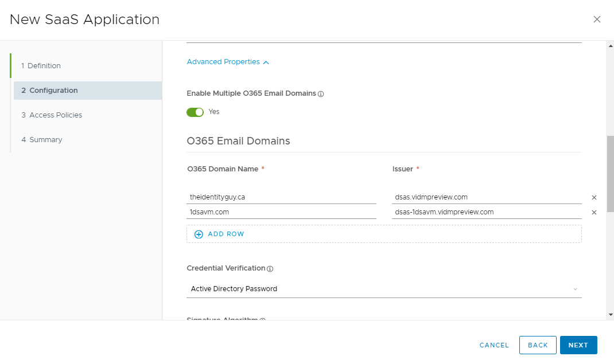Click the BACK button
Screen dimensions: 614x364
[538, 345]
